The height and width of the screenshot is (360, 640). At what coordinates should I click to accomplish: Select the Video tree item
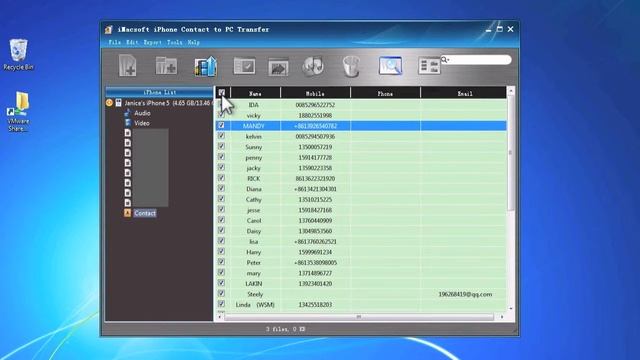click(x=142, y=123)
